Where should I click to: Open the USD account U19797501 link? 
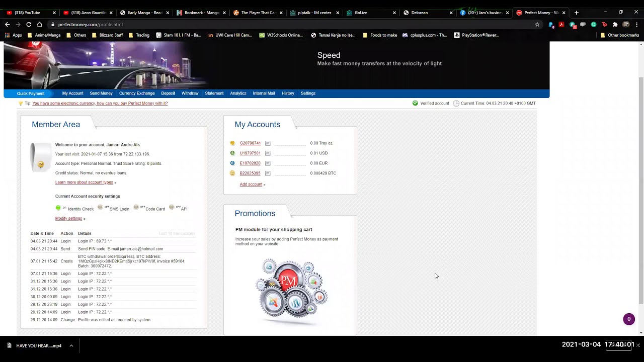tap(250, 153)
